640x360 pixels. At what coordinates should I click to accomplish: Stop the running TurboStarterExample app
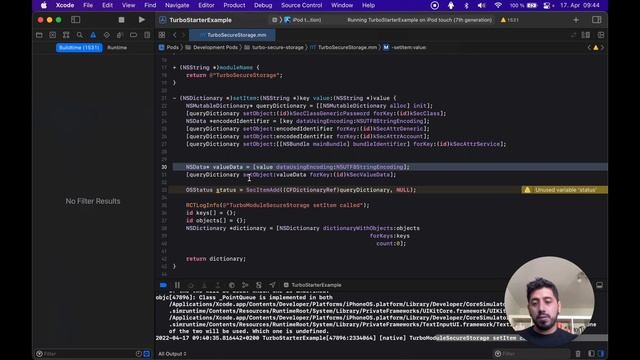121,20
